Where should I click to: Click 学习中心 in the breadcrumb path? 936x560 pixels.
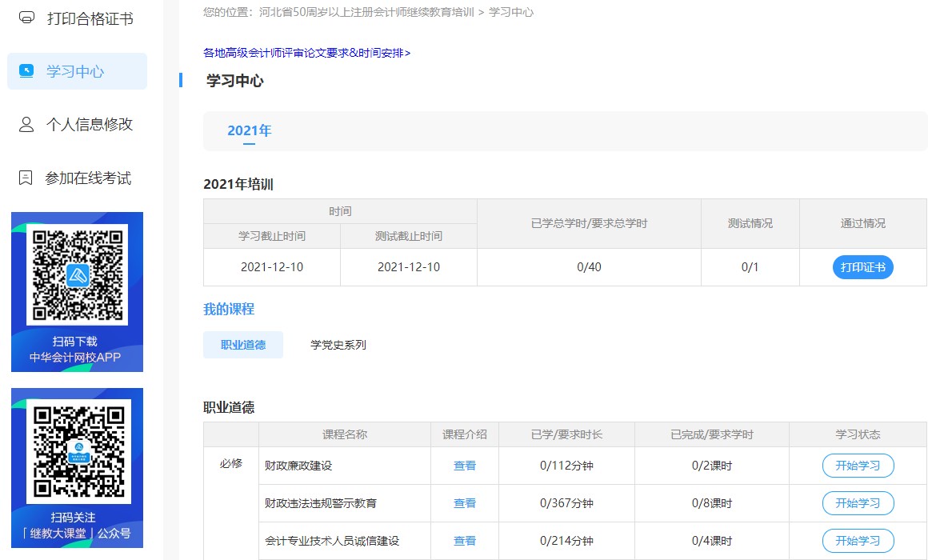(516, 12)
